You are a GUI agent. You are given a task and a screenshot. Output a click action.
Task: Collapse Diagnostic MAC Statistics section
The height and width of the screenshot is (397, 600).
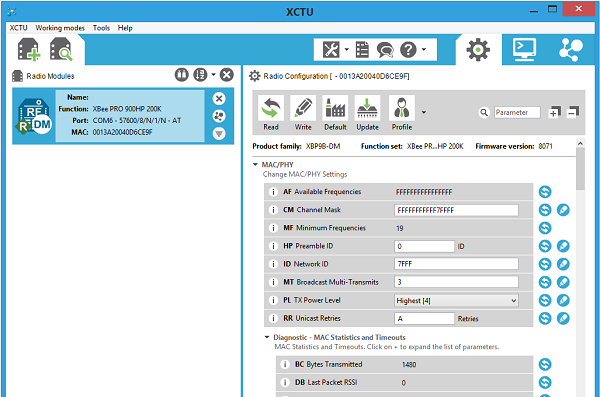[267, 337]
